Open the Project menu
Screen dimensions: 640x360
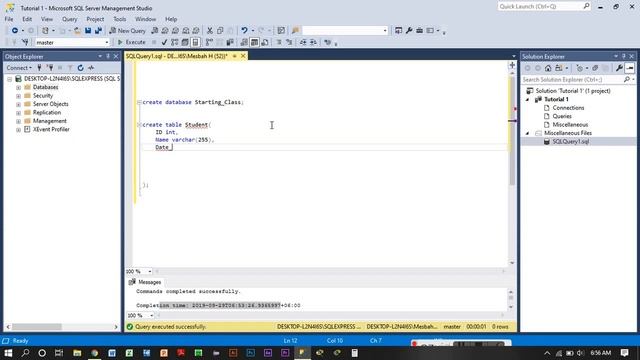coord(95,19)
